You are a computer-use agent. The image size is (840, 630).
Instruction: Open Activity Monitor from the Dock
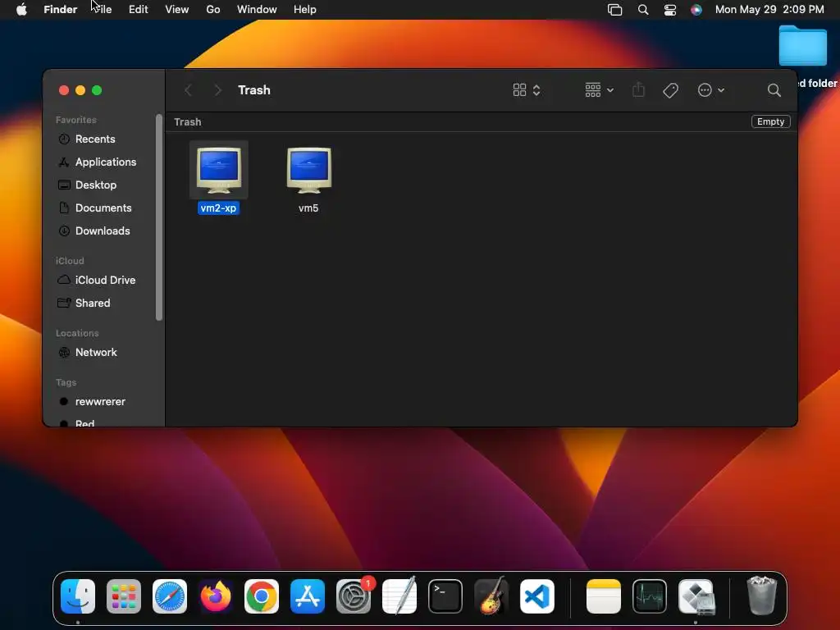pyautogui.click(x=650, y=596)
